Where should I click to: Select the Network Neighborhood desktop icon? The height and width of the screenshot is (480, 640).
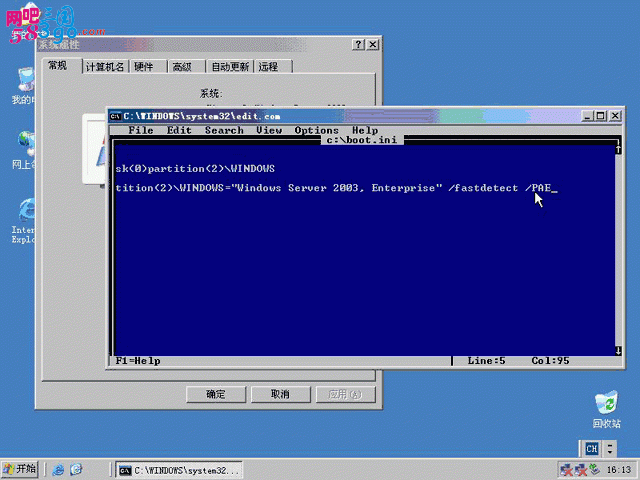click(24, 150)
